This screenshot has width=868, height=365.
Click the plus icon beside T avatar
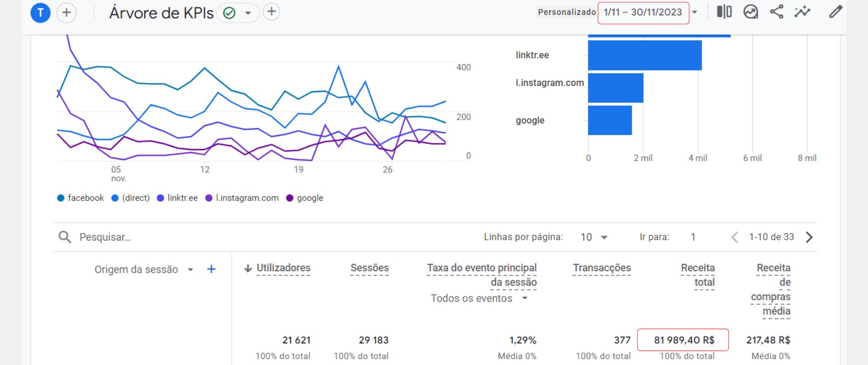point(67,13)
